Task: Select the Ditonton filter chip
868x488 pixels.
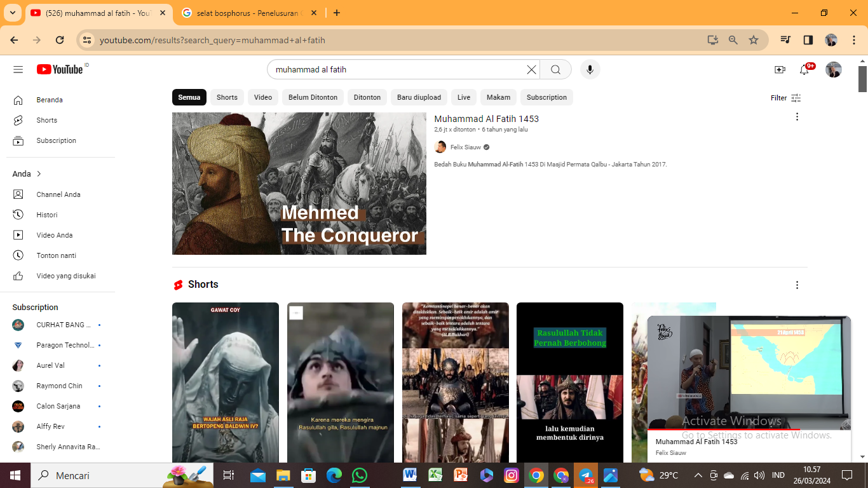Action: pyautogui.click(x=367, y=97)
